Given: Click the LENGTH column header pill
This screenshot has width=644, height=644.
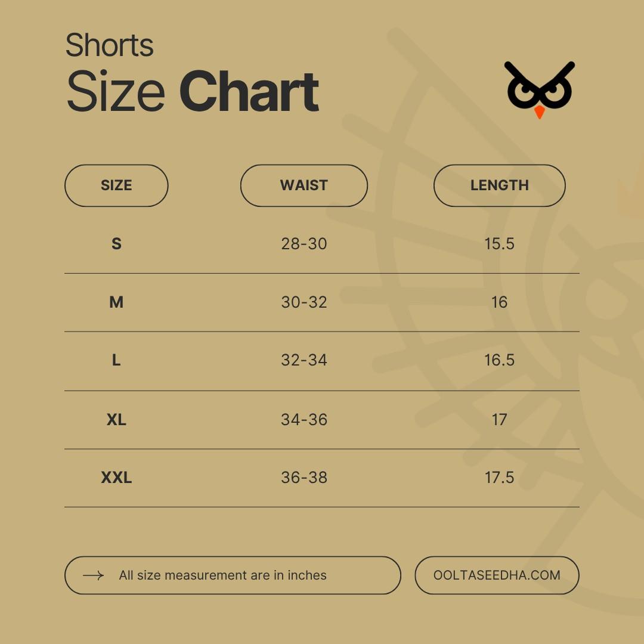Looking at the screenshot, I should click(x=499, y=185).
